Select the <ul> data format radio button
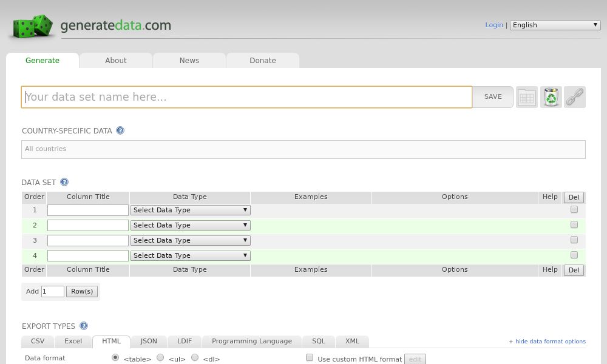The width and height of the screenshot is (607, 364). [x=160, y=357]
